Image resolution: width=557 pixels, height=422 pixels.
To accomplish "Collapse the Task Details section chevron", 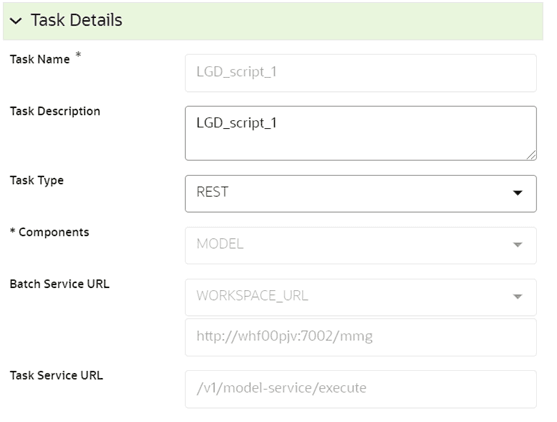I will (16, 21).
